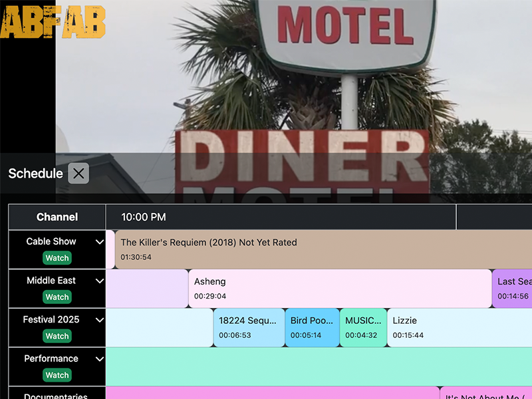Select the Bird Poo... program block
The width and height of the screenshot is (532, 399).
pos(312,327)
